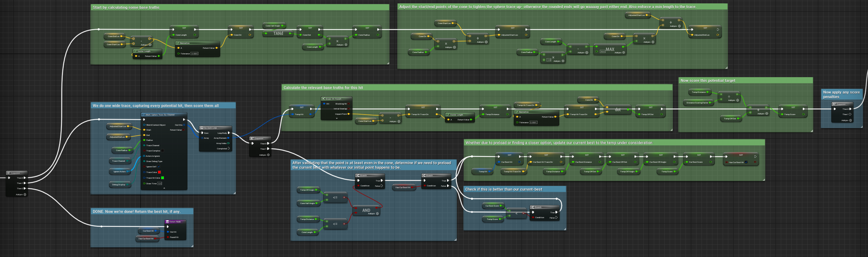Click the Impact Point output pin
868x257 pixels.
click(x=349, y=114)
